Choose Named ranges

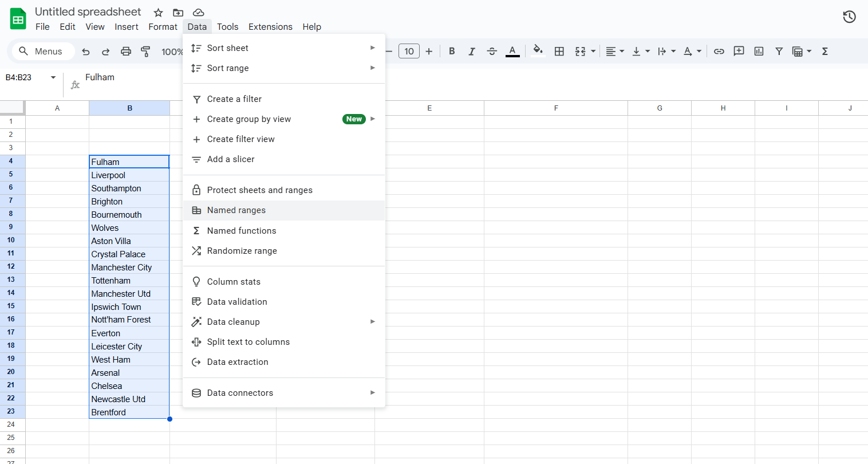click(284, 210)
